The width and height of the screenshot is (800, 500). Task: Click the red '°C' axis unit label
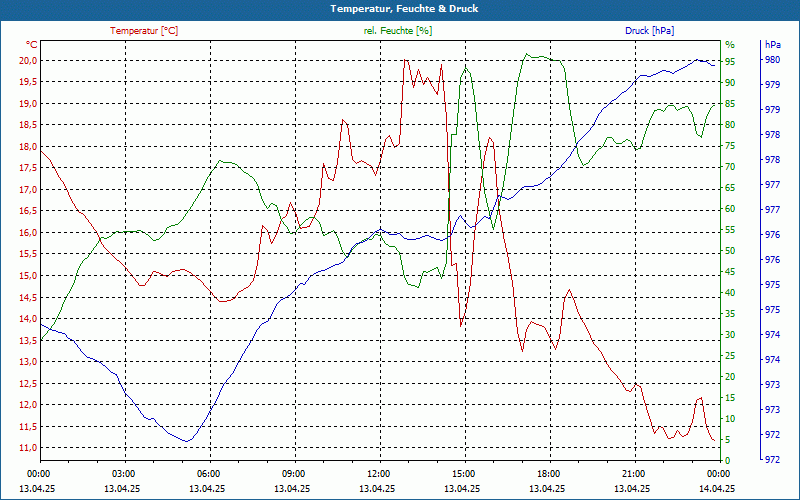coord(32,44)
